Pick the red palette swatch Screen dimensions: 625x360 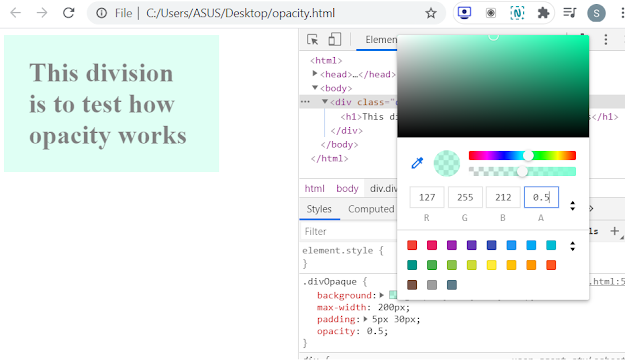(x=412, y=245)
